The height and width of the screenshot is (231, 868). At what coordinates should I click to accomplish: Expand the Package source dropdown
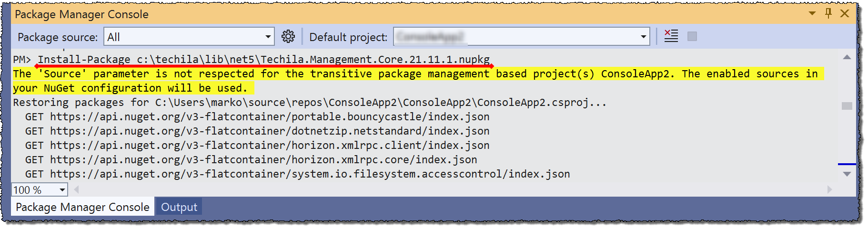click(x=268, y=37)
